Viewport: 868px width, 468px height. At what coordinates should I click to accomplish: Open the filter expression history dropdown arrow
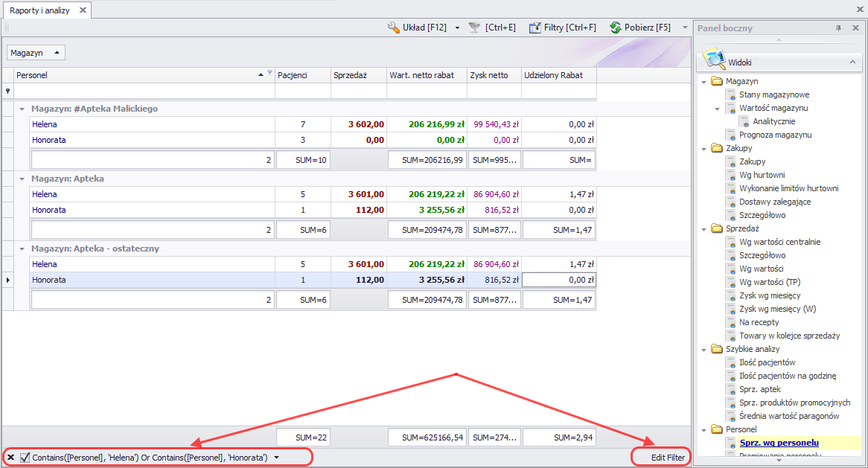click(277, 457)
